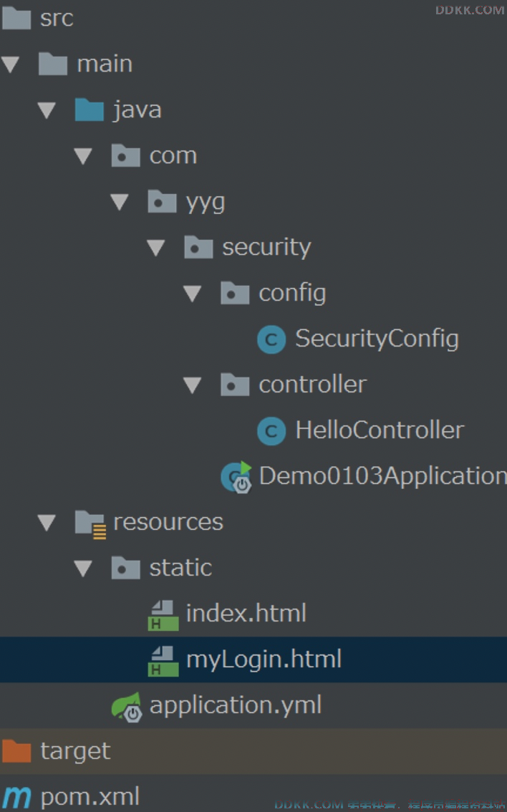Click the index.html file icon

[163, 615]
